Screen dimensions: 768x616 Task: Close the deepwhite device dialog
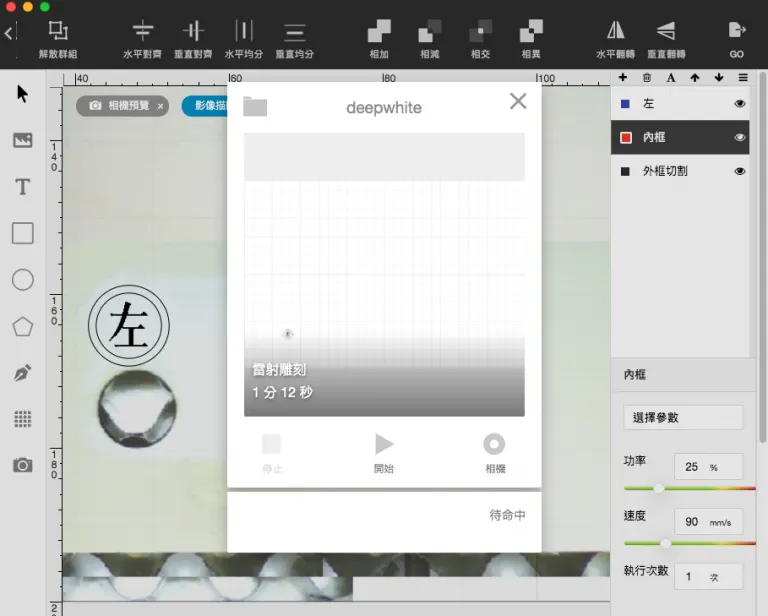tap(518, 101)
